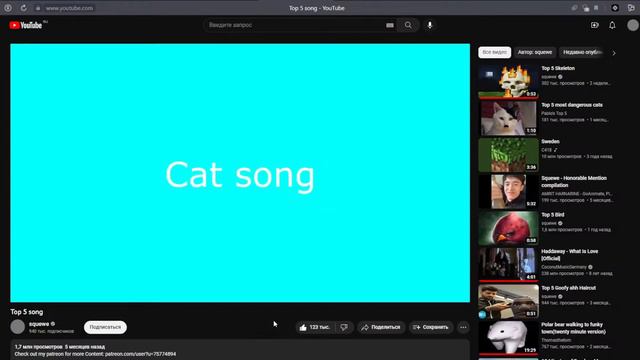Screen dimensions: 640x360
Task: Click the Top 5 Skeleton title text
Action: pyautogui.click(x=558, y=69)
